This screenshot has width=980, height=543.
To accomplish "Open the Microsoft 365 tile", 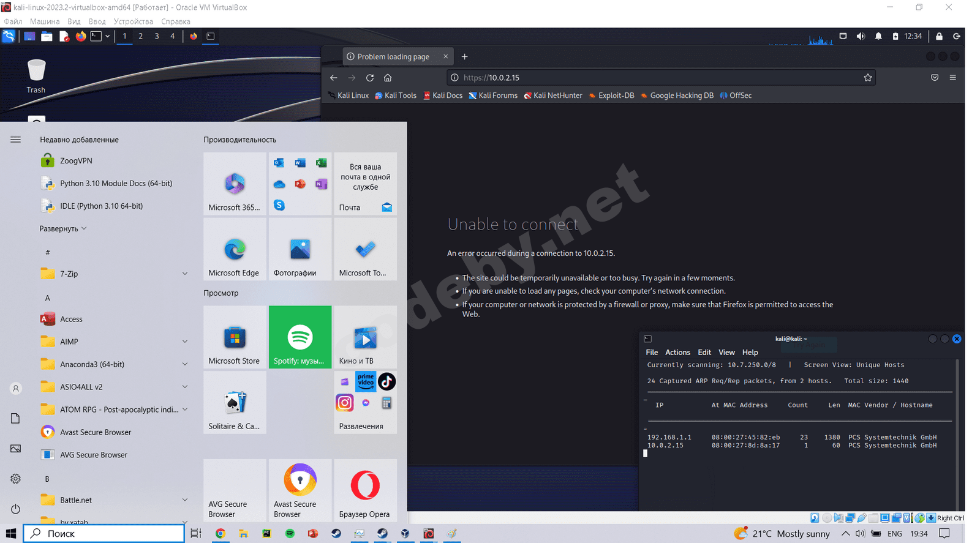I will coord(235,184).
